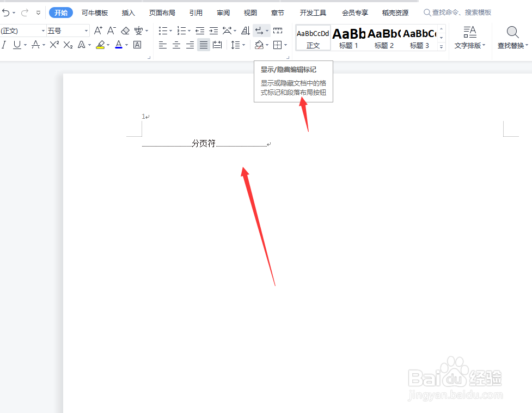Click the tab stops ruler icon

click(x=278, y=31)
